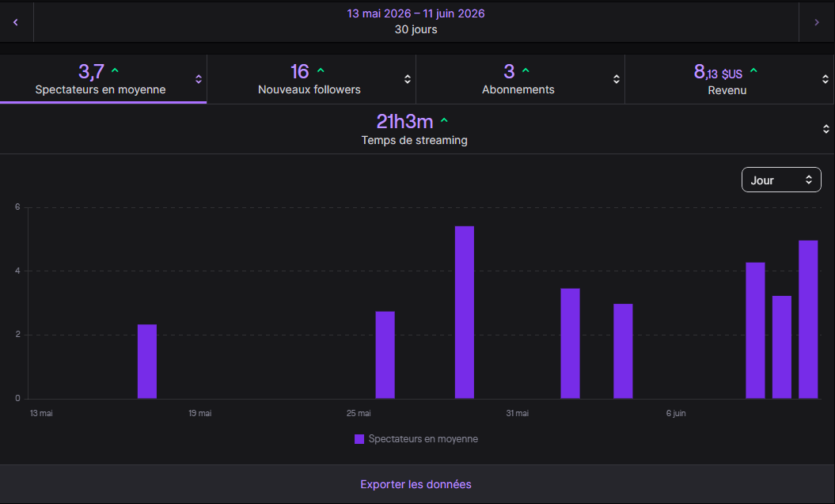Go to the next date range arrow

(x=816, y=22)
